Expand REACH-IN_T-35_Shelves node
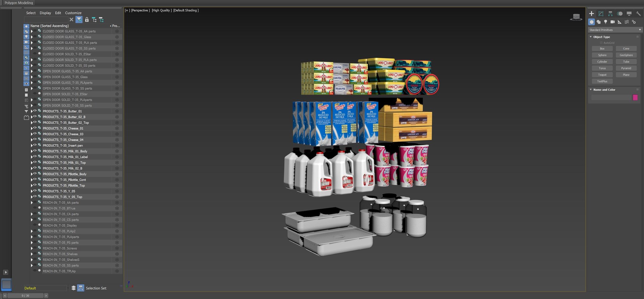The height and width of the screenshot is (299, 644). [32, 254]
